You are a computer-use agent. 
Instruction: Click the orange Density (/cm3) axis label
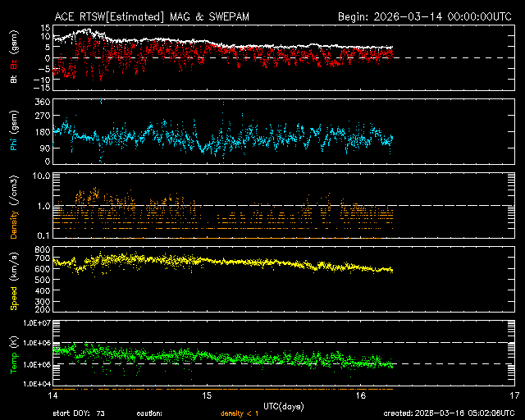[13, 209]
